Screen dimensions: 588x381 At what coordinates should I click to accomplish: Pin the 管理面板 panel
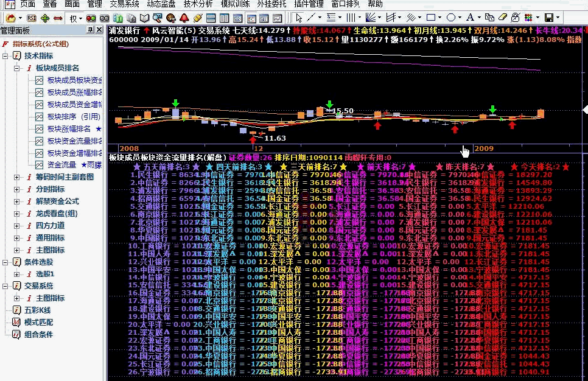point(90,30)
